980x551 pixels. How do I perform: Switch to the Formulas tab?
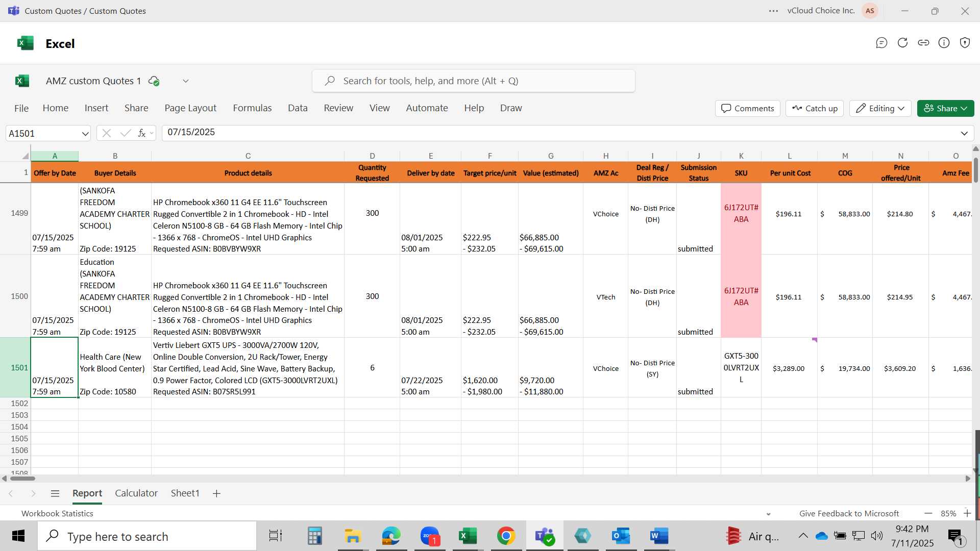[252, 108]
